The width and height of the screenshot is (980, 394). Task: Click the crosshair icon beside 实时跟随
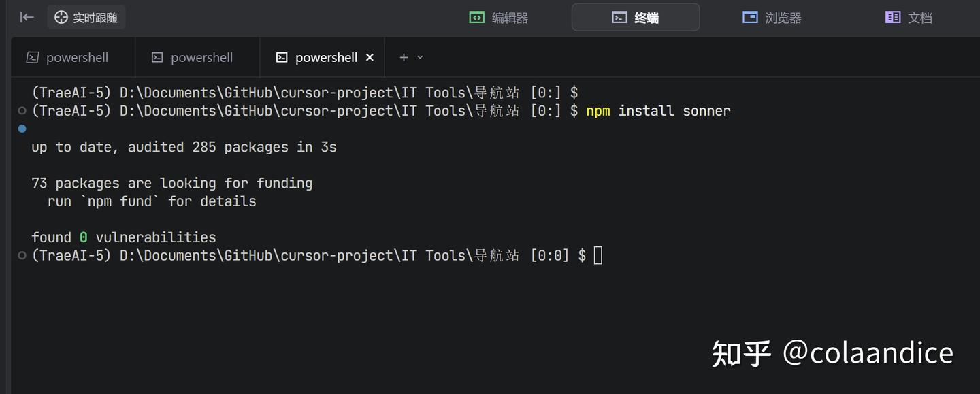tap(61, 18)
